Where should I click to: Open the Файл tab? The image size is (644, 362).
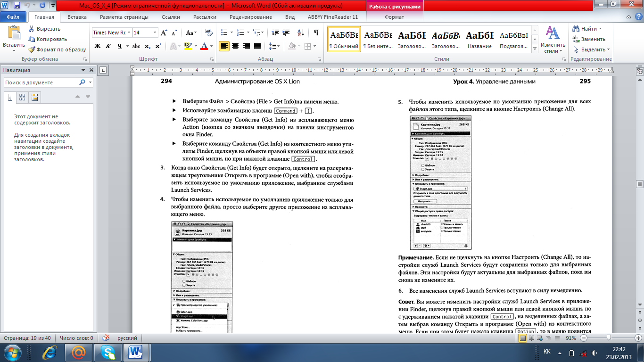[13, 17]
